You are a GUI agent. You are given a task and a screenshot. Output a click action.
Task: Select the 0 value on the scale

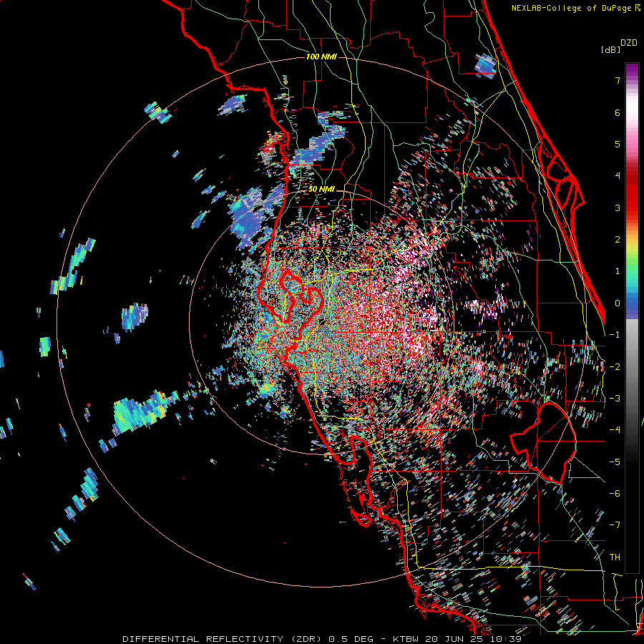click(618, 303)
